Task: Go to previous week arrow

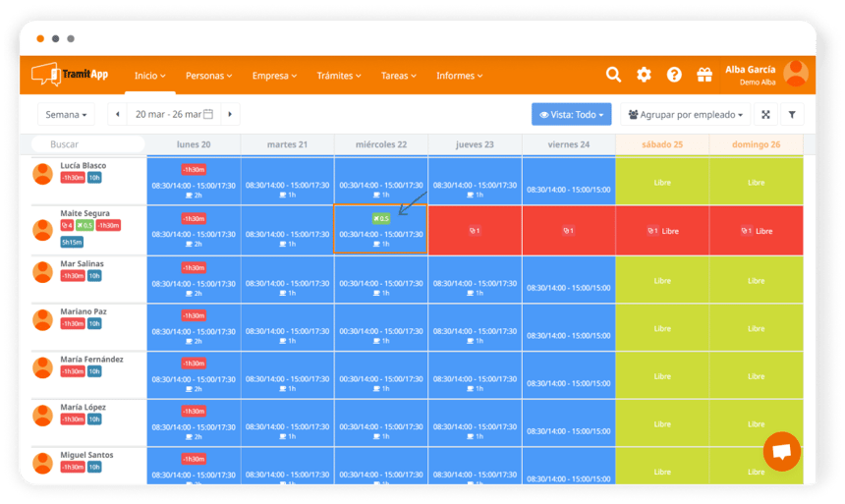Action: 118,115
